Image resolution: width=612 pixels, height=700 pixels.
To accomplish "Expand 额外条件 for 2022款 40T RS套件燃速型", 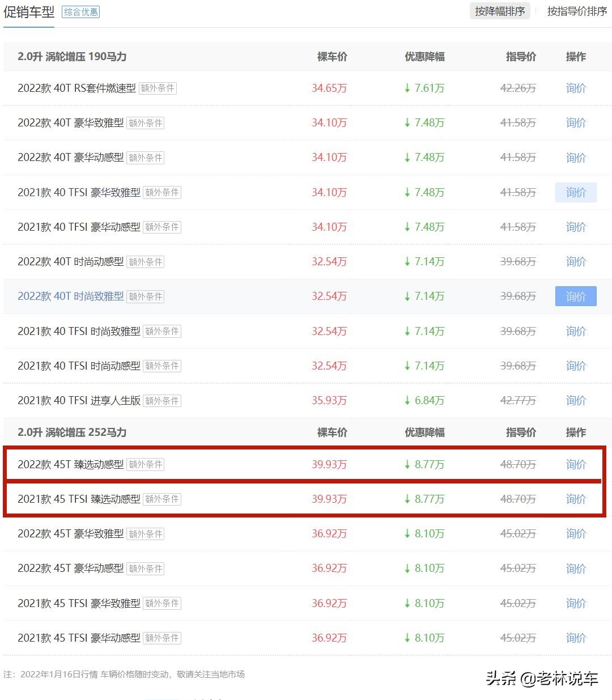I will tap(158, 88).
